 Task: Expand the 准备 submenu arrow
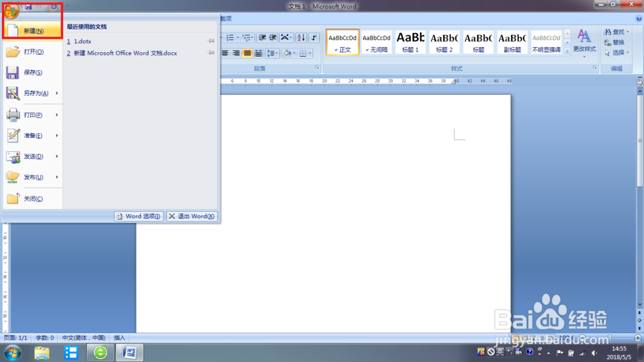57,136
